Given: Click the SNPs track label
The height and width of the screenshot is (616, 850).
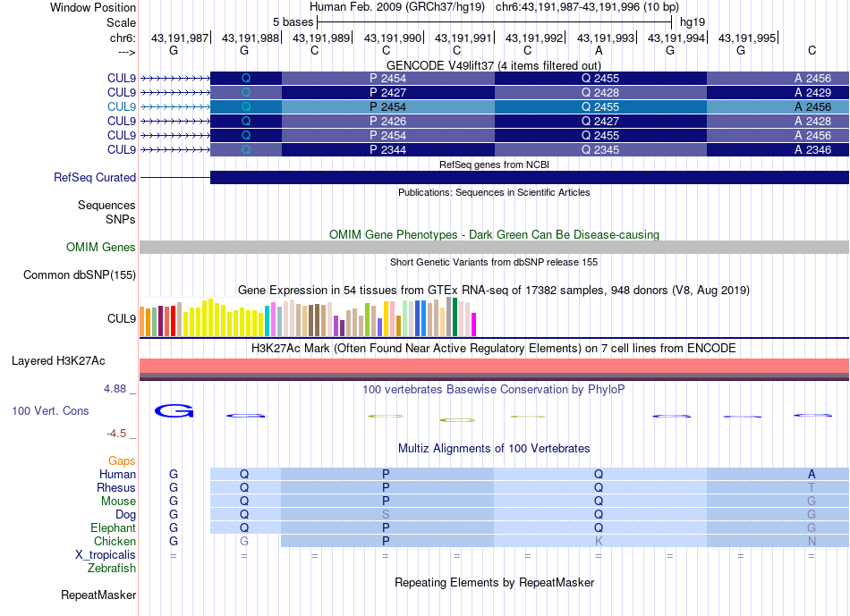Looking at the screenshot, I should coord(121,219).
